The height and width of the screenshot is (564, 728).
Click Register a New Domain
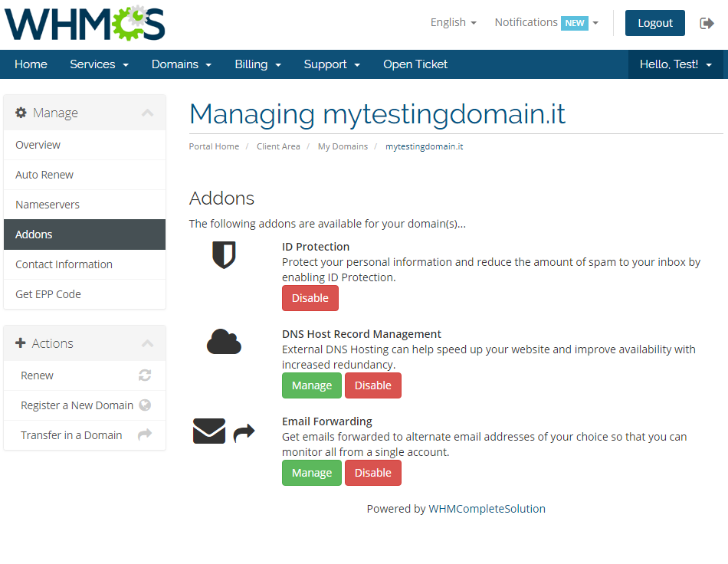84,405
